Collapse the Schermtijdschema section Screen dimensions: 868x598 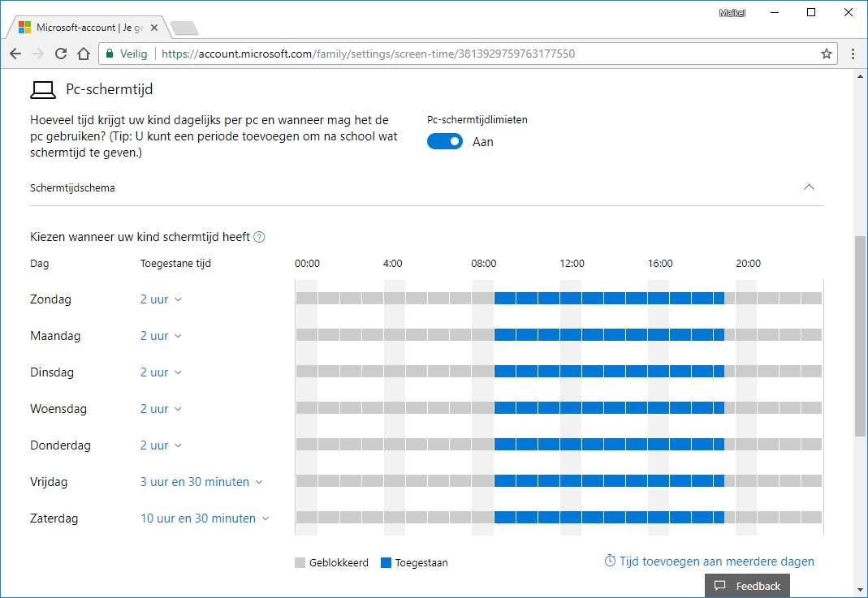(x=809, y=187)
